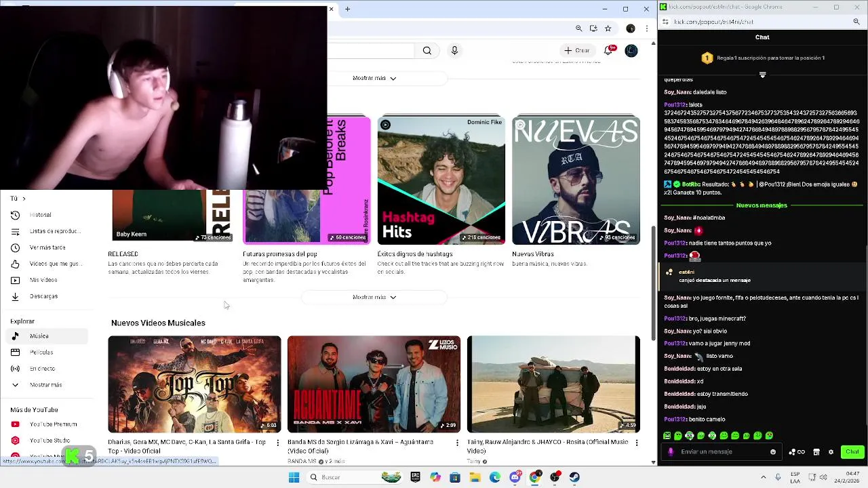Open the emoji picker in chat input
The image size is (868, 488).
(x=773, y=452)
